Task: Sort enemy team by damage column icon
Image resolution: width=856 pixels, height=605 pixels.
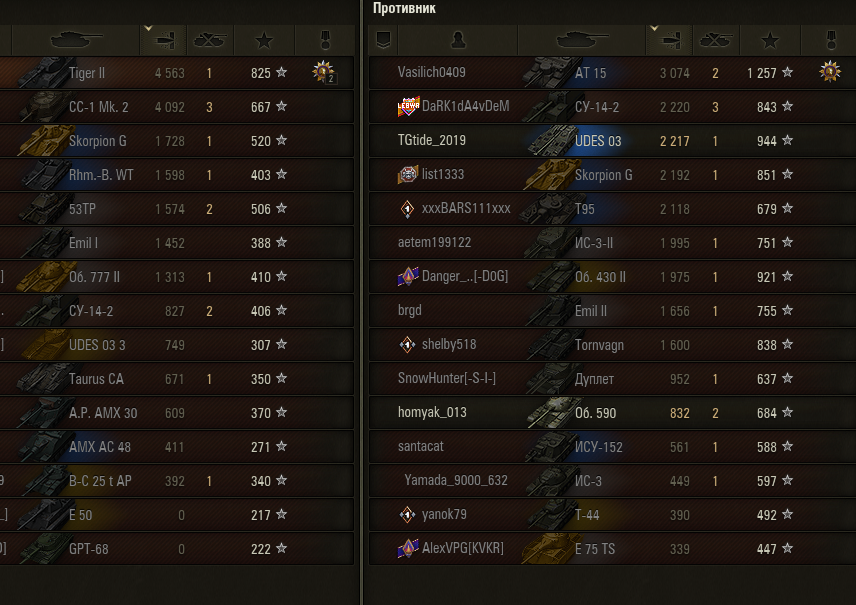Action: (669, 40)
